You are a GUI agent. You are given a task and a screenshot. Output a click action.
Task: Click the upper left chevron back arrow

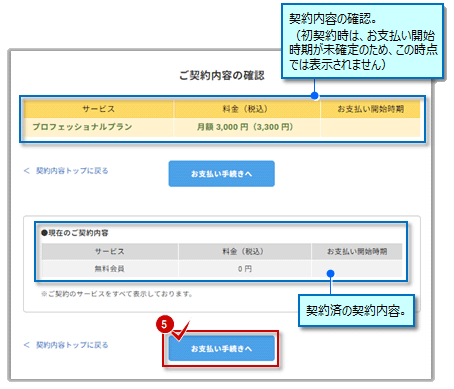pyautogui.click(x=27, y=171)
